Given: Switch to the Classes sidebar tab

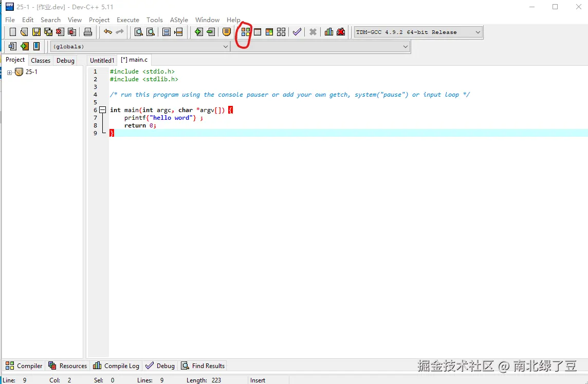Looking at the screenshot, I should pos(41,60).
